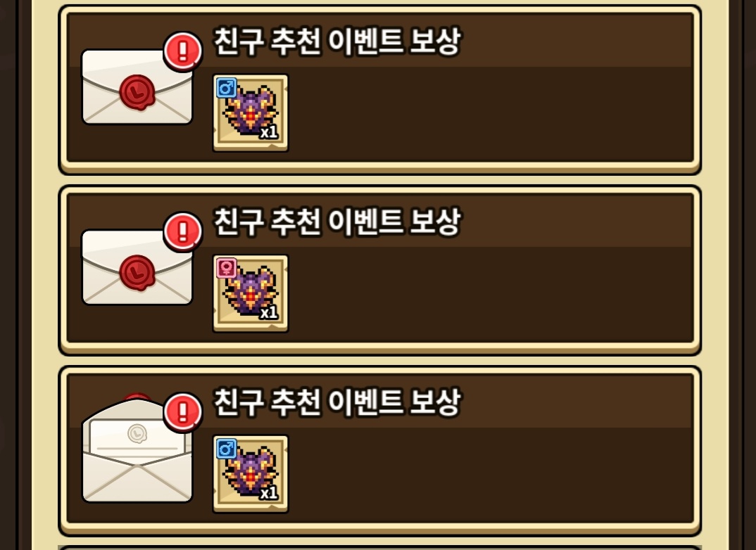The width and height of the screenshot is (756, 550).
Task: Click the first mail's red alert badge
Action: tap(183, 51)
